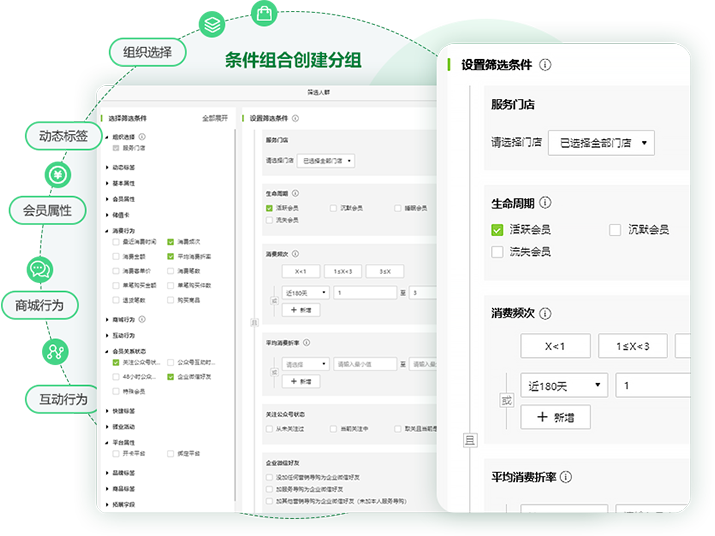Click info icon beside 消费频次 in background window
715x536 pixels.
point(295,254)
